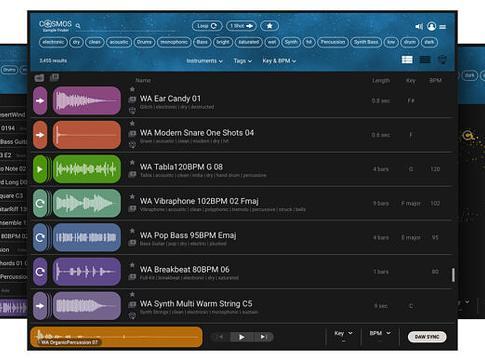
Task: Expand the Key & BPM dropdown
Action: pos(279,61)
